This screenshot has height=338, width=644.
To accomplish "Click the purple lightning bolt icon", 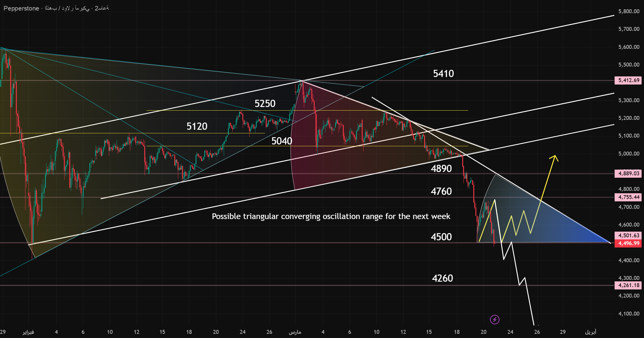I will tap(495, 319).
